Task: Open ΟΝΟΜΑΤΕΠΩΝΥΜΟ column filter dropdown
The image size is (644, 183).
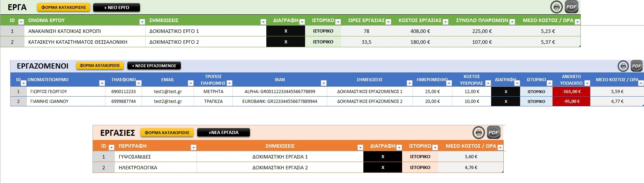Action: (102, 83)
